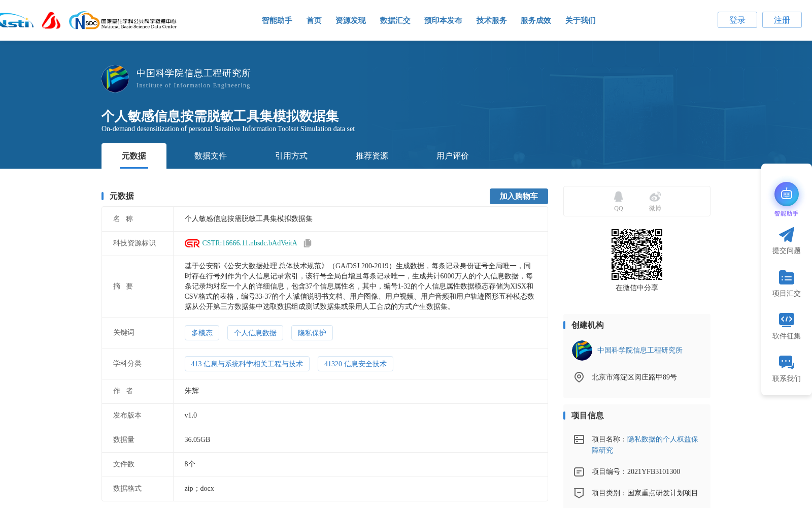812x508 pixels.
Task: Open 智能助手 in top navigation
Action: point(277,20)
